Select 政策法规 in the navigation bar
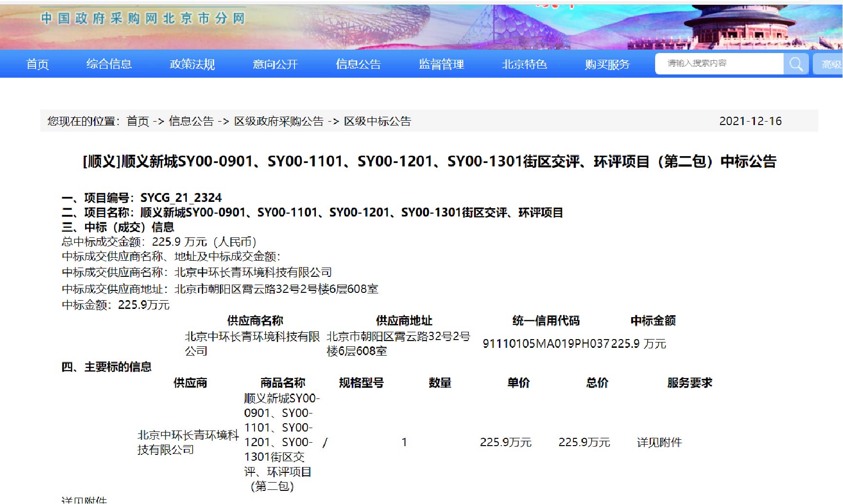Image resolution: width=843 pixels, height=504 pixels. click(x=192, y=64)
